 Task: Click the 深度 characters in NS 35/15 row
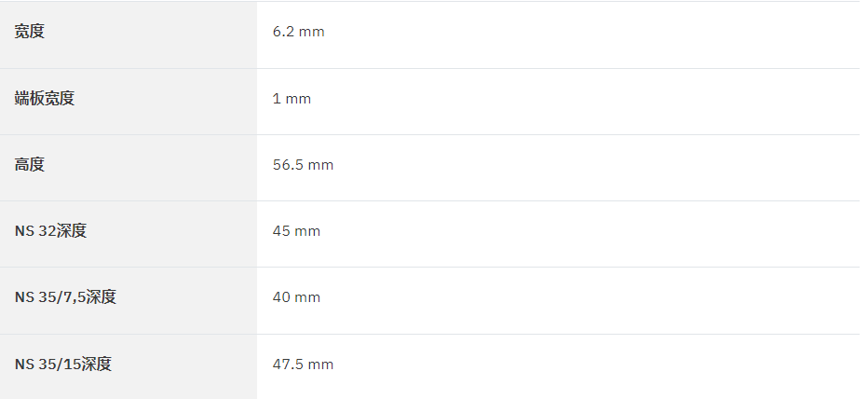(x=97, y=365)
